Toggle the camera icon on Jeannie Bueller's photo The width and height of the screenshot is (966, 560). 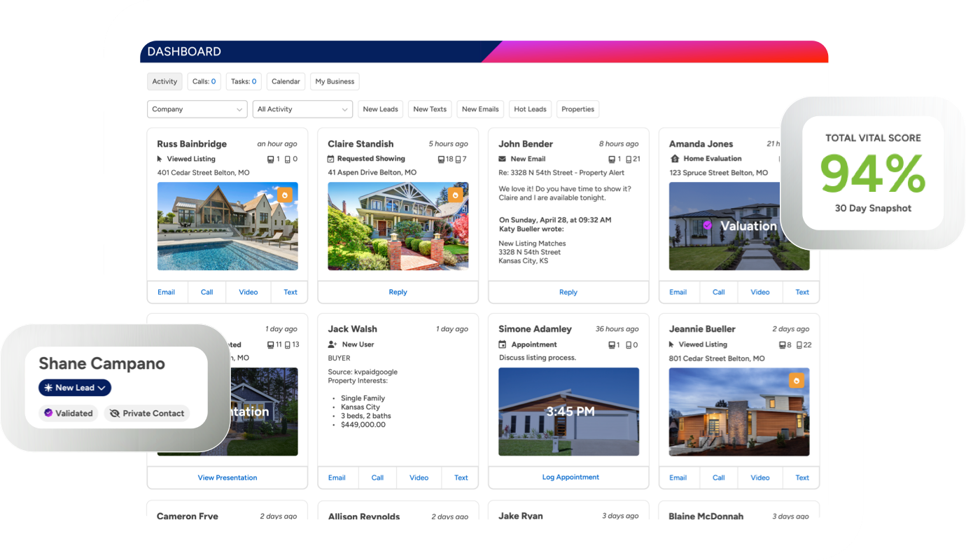pos(797,379)
